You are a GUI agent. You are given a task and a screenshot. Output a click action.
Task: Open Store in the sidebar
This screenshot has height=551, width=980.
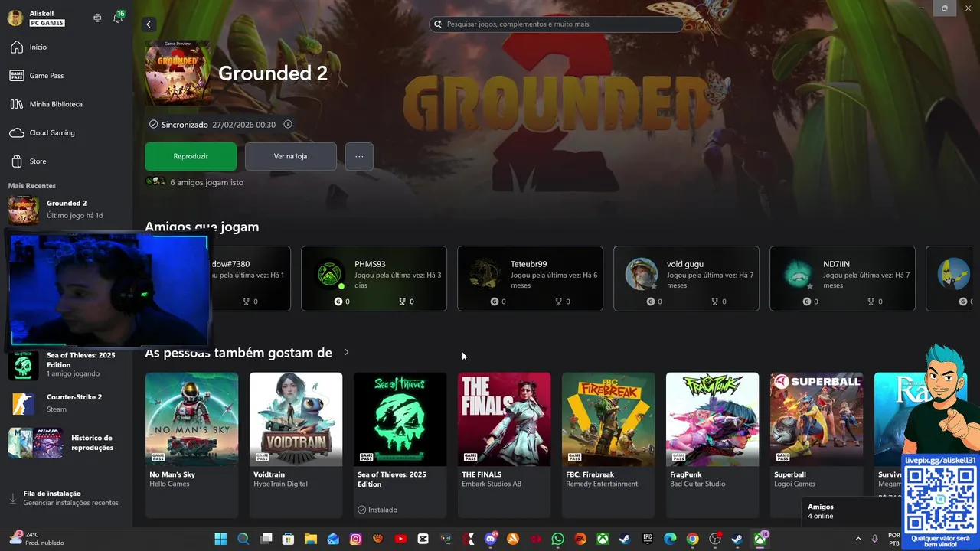pos(66,161)
